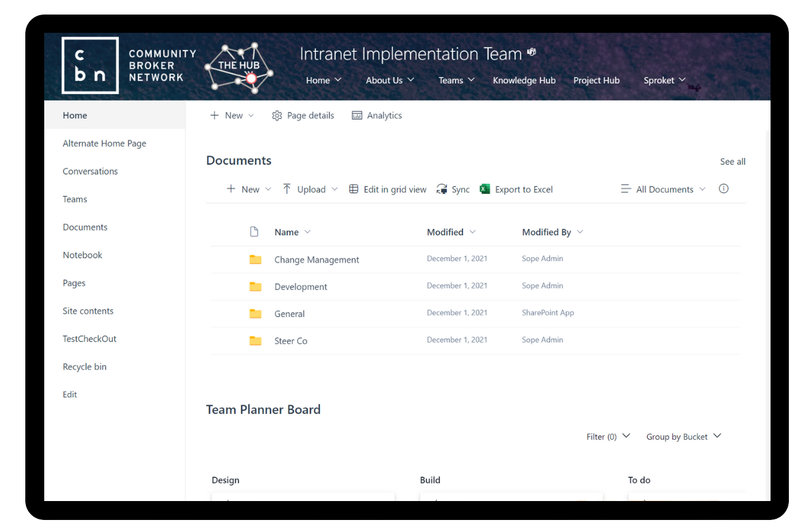The height and width of the screenshot is (532, 811).
Task: Click The Hub network logo
Action: pyautogui.click(x=239, y=65)
